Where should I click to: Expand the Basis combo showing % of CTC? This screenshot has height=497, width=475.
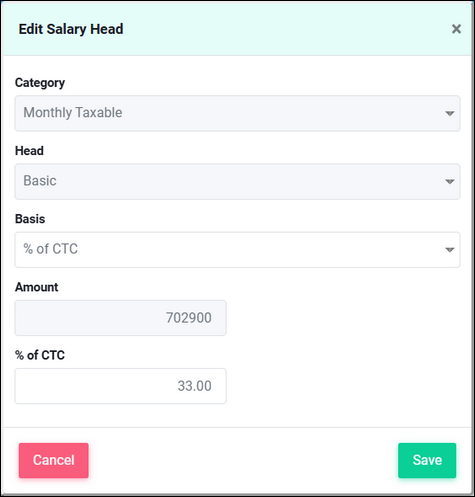tap(237, 250)
